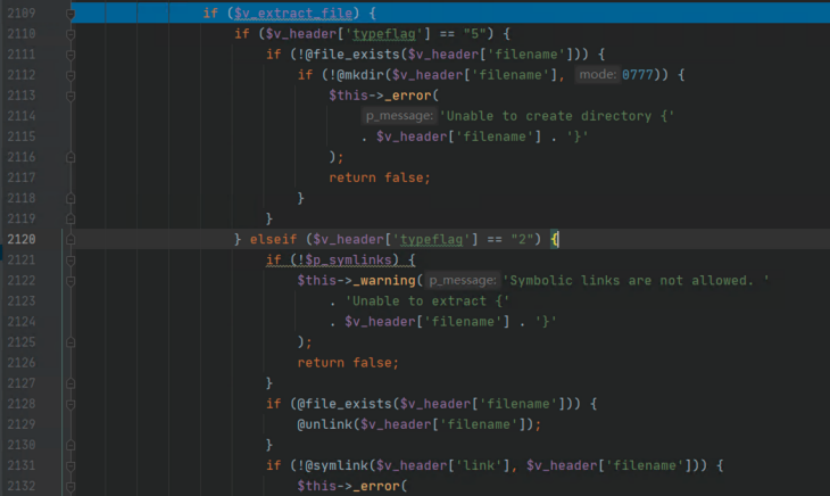Viewport: 830px width, 496px height.
Task: Click the p_message hint before 'Unable to create directory'
Action: pyautogui.click(x=398, y=116)
